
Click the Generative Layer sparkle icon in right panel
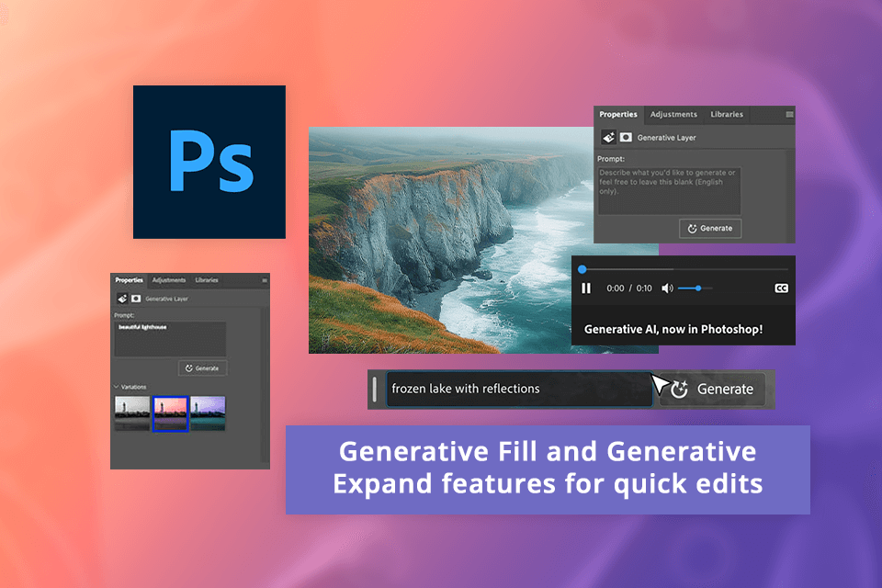608,137
